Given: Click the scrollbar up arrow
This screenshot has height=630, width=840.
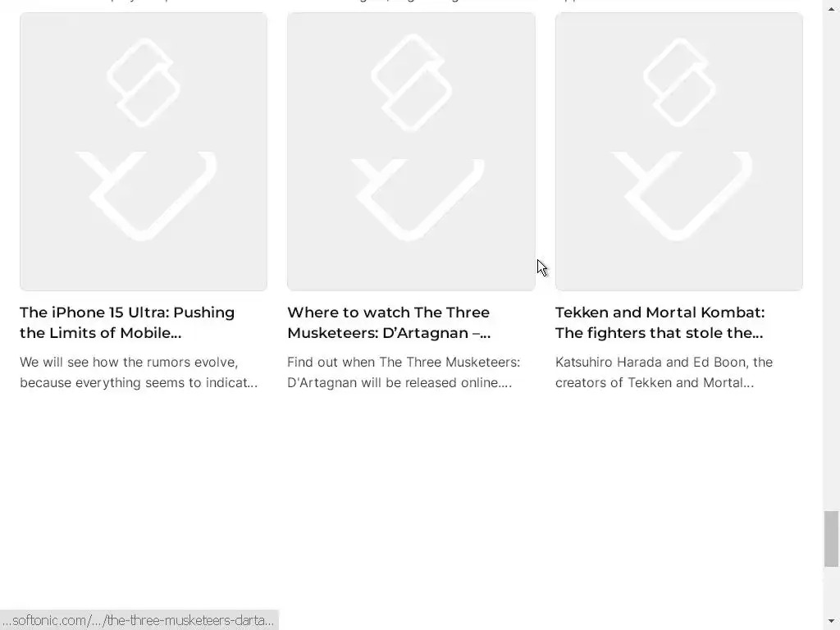Looking at the screenshot, I should point(832,8).
